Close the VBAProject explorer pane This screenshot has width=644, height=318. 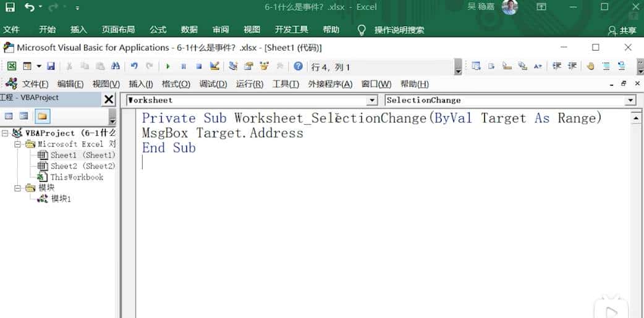point(108,99)
